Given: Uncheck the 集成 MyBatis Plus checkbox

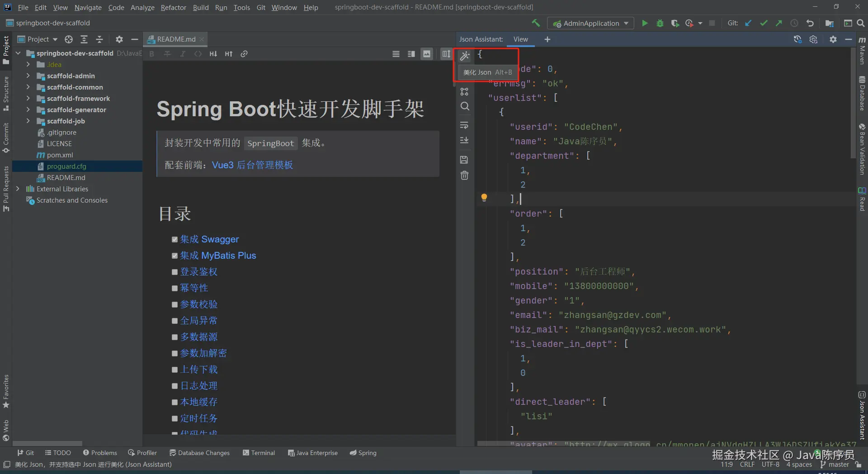Looking at the screenshot, I should (175, 256).
